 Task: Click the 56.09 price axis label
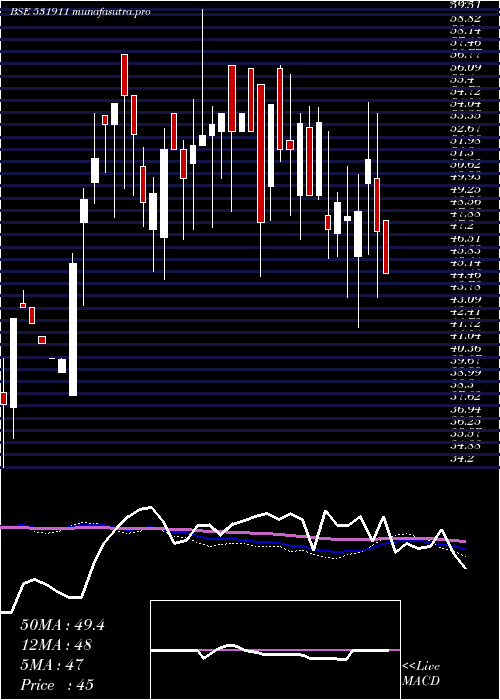tap(466, 67)
